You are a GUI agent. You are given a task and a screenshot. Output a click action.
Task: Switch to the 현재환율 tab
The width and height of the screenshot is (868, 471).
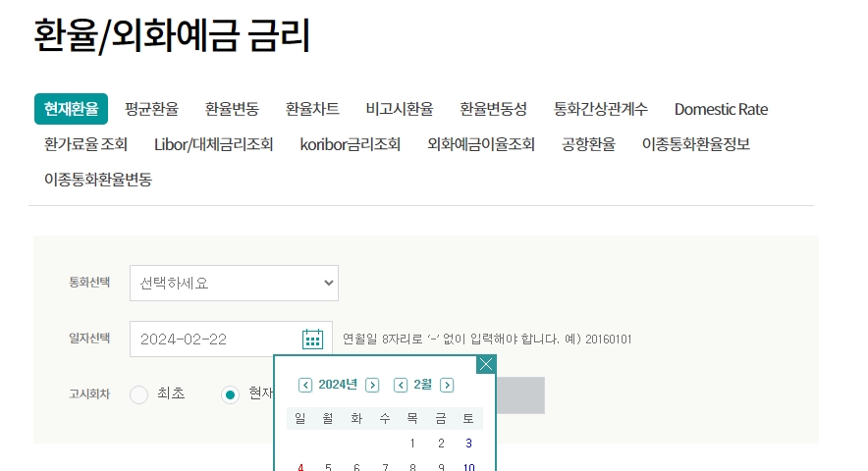71,109
